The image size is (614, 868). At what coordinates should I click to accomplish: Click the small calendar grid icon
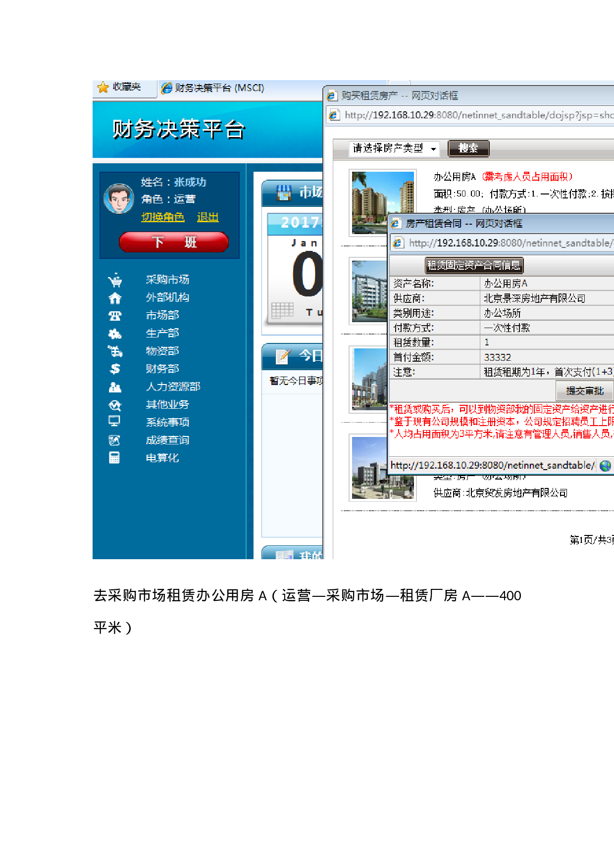point(283,310)
